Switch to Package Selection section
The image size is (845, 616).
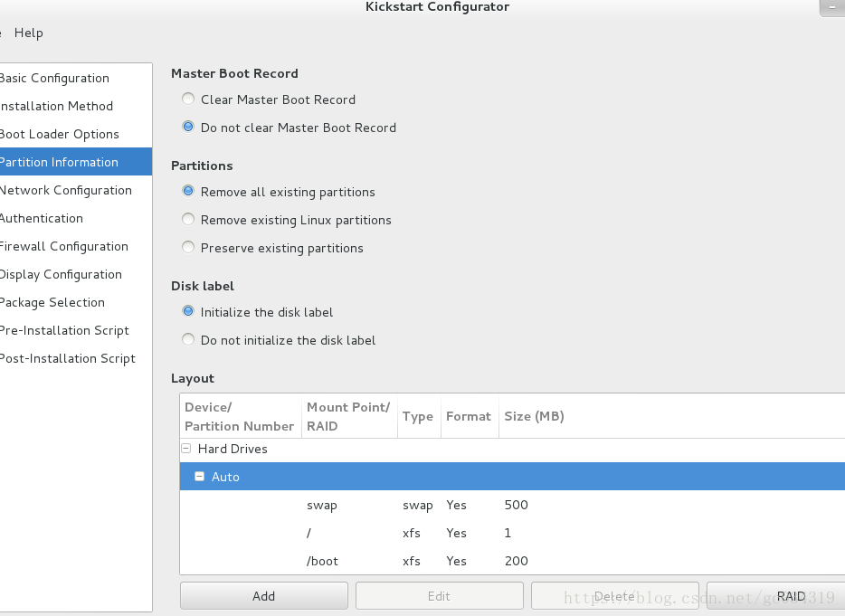(x=75, y=302)
